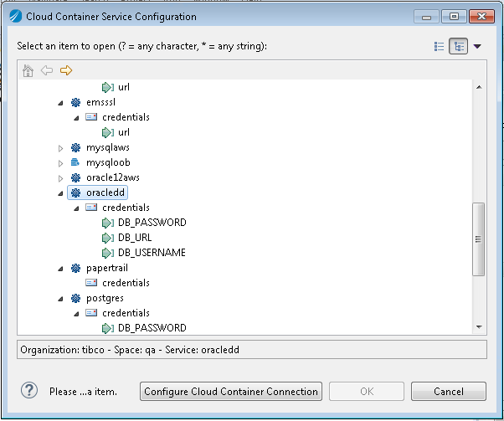Click the Home navigation icon

28,70
